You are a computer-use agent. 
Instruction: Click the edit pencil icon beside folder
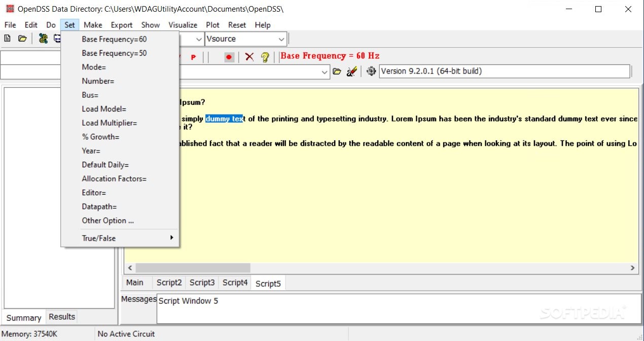click(352, 72)
